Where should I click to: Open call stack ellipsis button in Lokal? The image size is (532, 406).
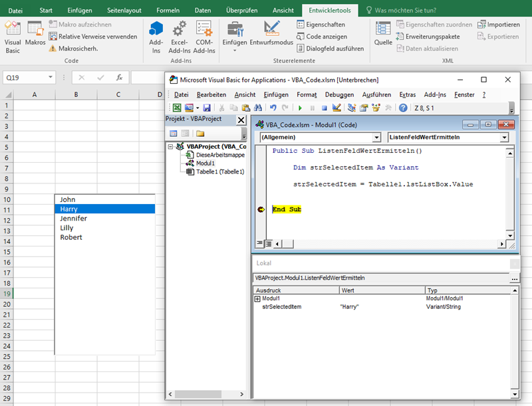(x=514, y=278)
